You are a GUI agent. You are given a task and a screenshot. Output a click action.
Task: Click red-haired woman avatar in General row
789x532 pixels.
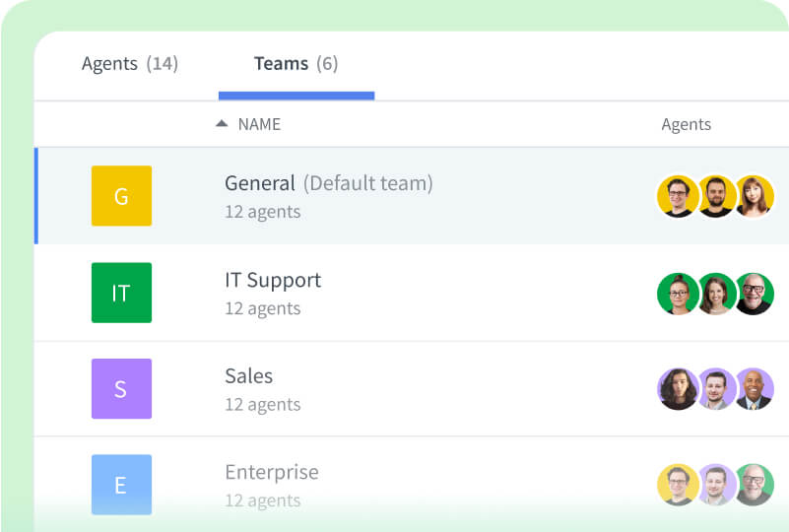pyautogui.click(x=755, y=196)
